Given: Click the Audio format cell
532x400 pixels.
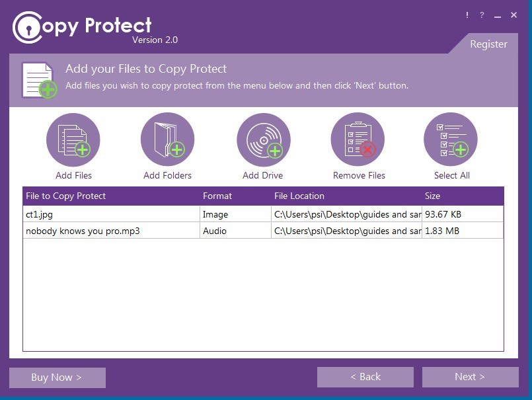Looking at the screenshot, I should pyautogui.click(x=235, y=231).
